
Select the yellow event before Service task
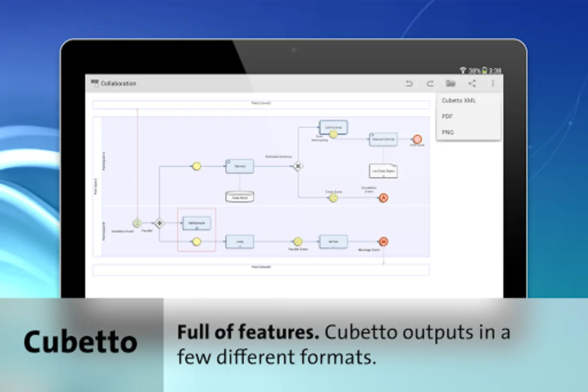coord(197,166)
